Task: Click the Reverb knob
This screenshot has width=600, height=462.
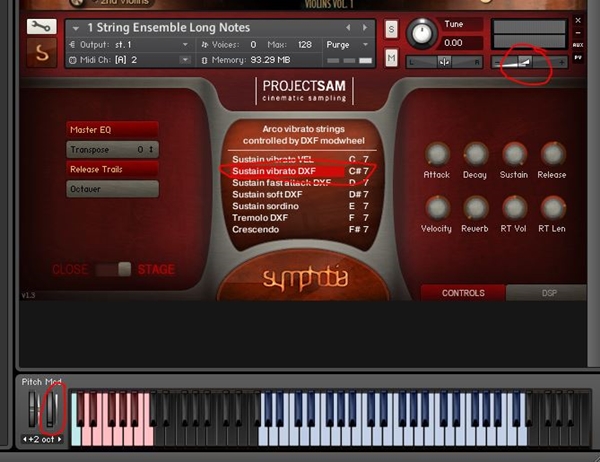Action: (x=475, y=208)
